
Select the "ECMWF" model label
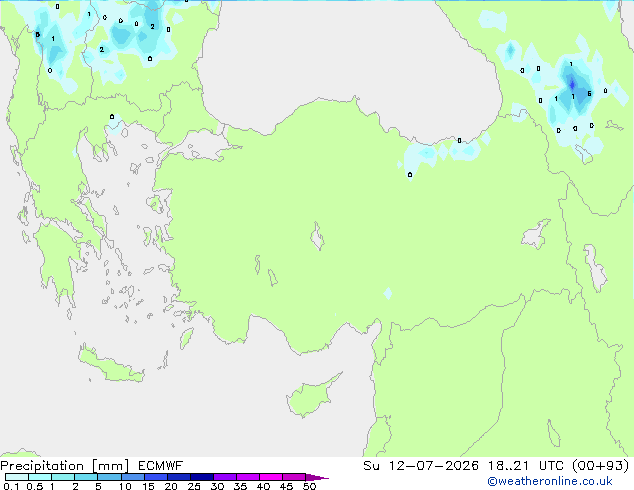point(161,466)
